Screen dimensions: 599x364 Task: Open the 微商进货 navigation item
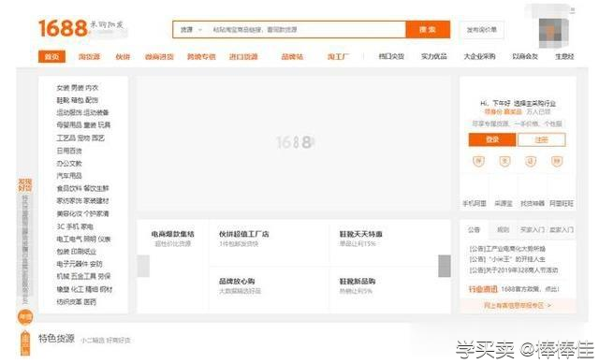point(159,56)
